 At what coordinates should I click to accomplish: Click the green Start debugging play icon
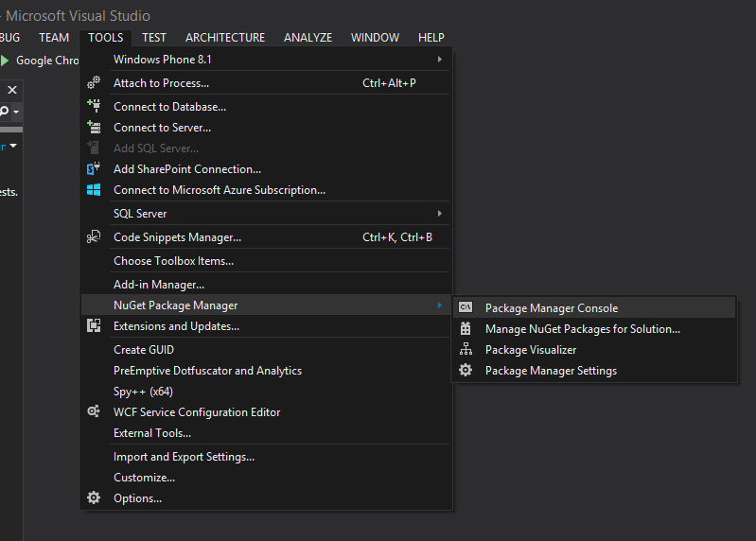[x=5, y=61]
